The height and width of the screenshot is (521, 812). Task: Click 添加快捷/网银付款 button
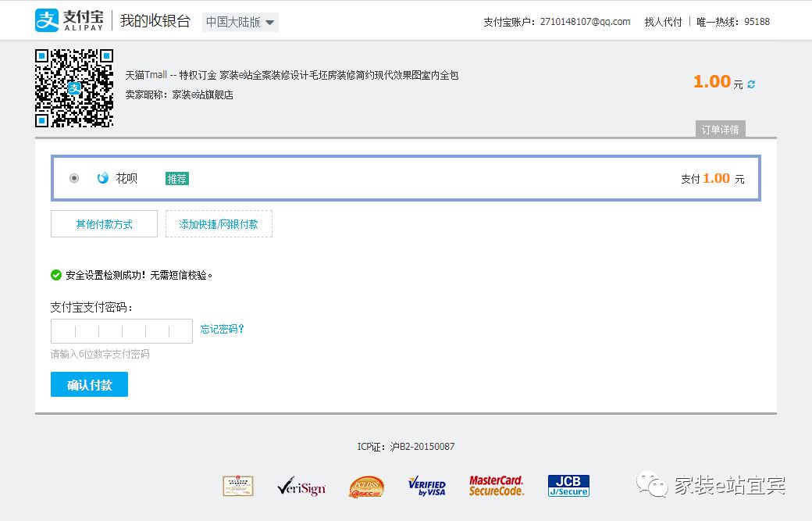click(219, 223)
